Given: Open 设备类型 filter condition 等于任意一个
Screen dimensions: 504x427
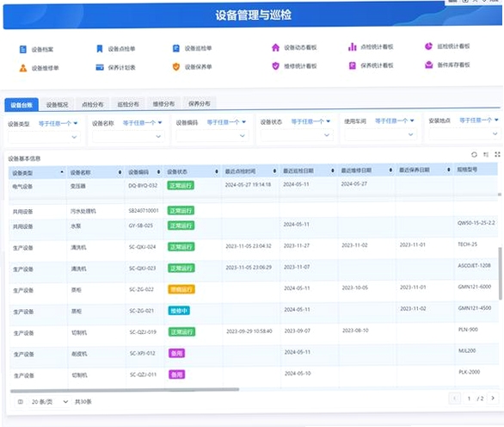Looking at the screenshot, I should [x=58, y=123].
